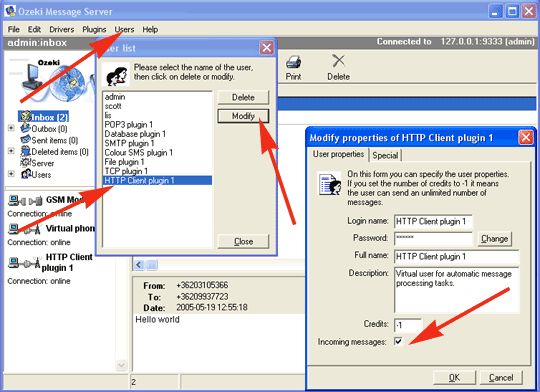This screenshot has width=540, height=392.
Task: Switch to the User properties tab
Action: click(x=338, y=154)
